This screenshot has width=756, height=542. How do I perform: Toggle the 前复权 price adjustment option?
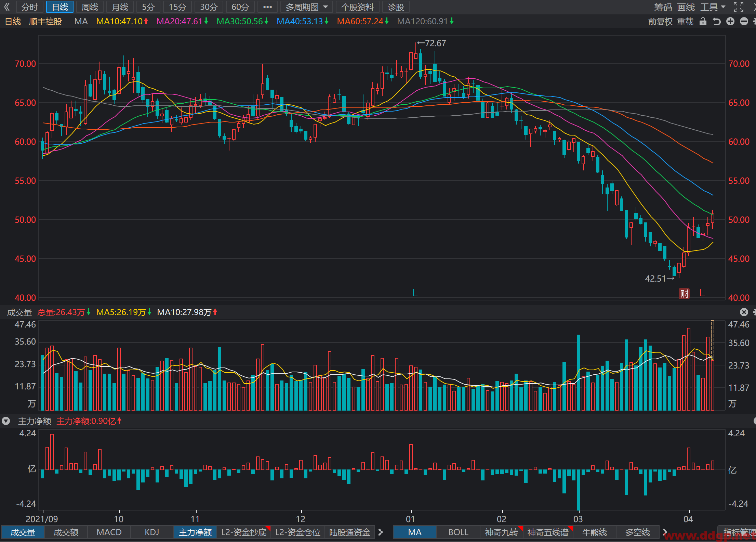660,22
